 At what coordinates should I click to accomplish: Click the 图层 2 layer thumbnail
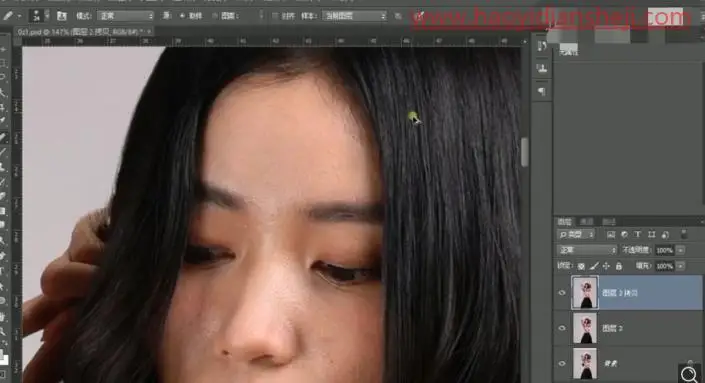(585, 328)
